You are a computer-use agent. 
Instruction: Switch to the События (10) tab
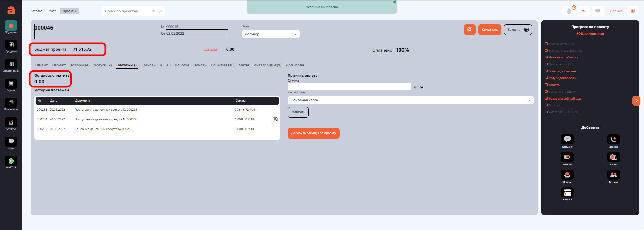[x=223, y=65]
